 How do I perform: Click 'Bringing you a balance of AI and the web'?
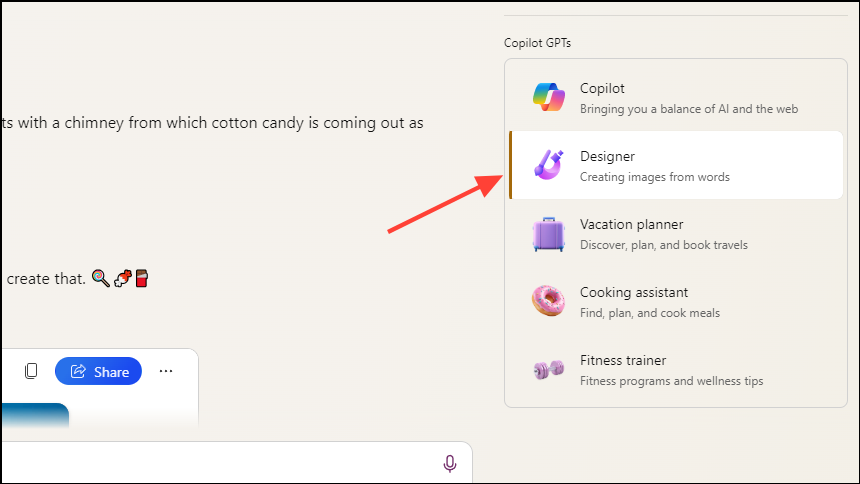[x=689, y=109]
